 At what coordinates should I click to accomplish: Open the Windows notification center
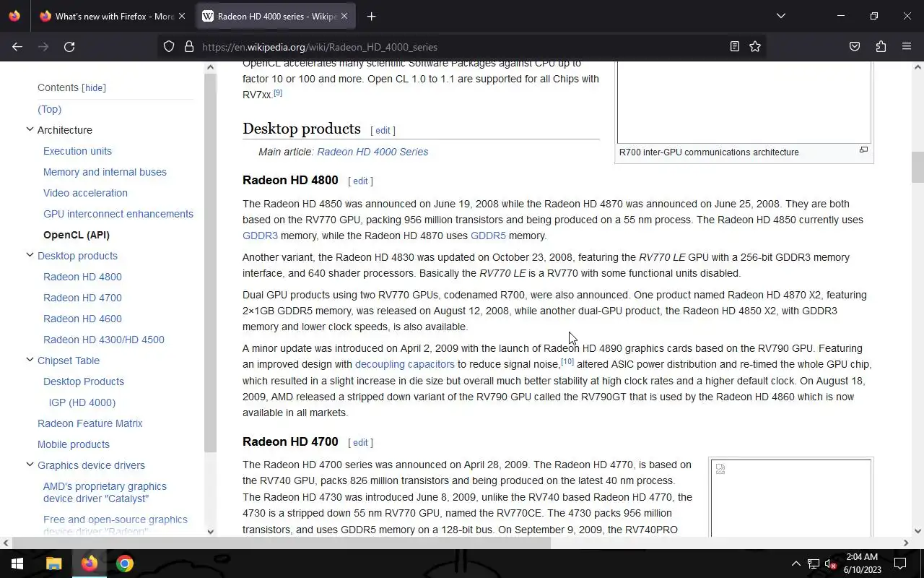pos(900,564)
